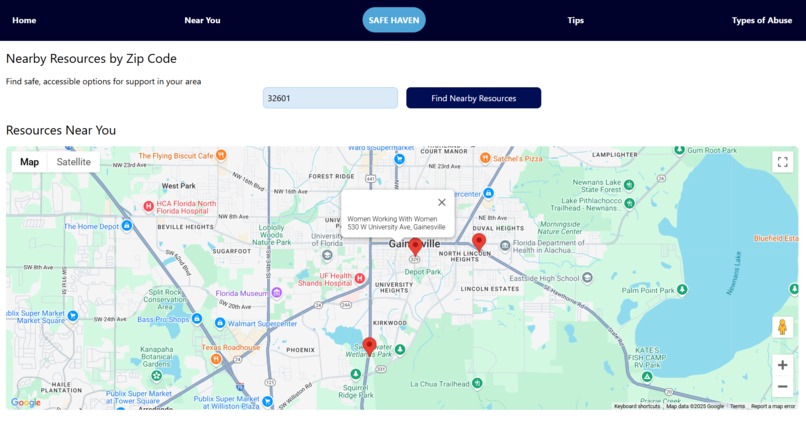This screenshot has width=806, height=433.
Task: Open the Google logo link on map
Action: [26, 402]
